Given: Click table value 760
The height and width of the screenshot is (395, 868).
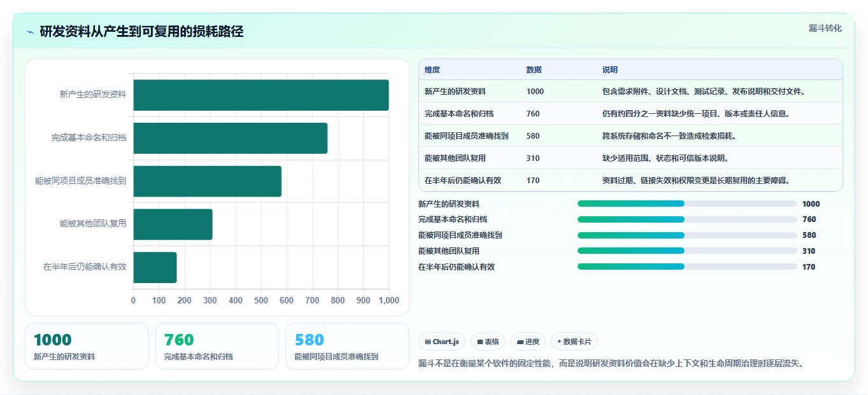Looking at the screenshot, I should [533, 114].
